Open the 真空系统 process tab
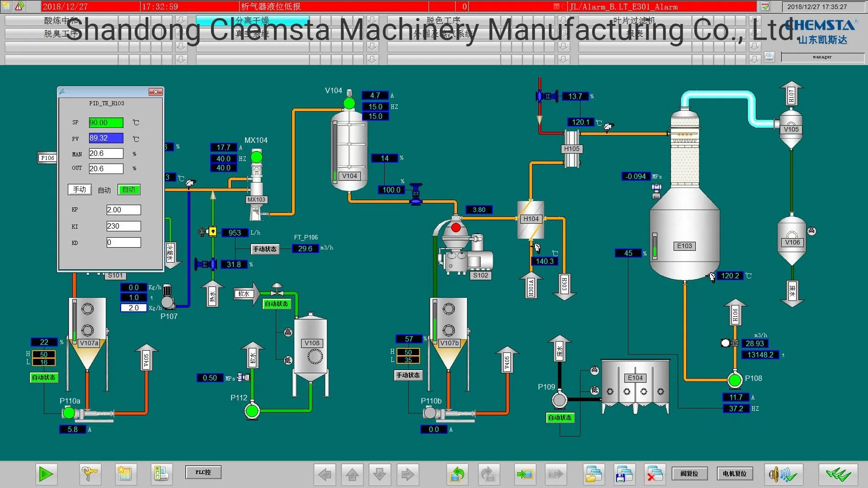This screenshot has height=488, width=868. [x=252, y=33]
